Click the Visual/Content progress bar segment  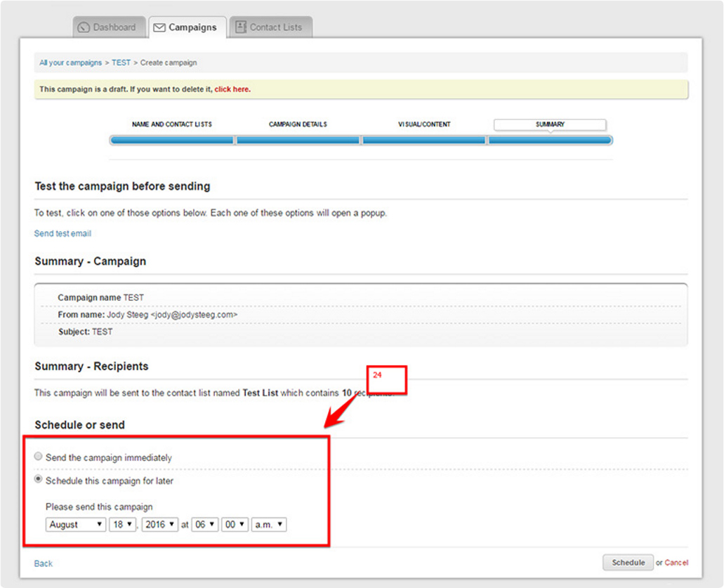click(x=424, y=140)
